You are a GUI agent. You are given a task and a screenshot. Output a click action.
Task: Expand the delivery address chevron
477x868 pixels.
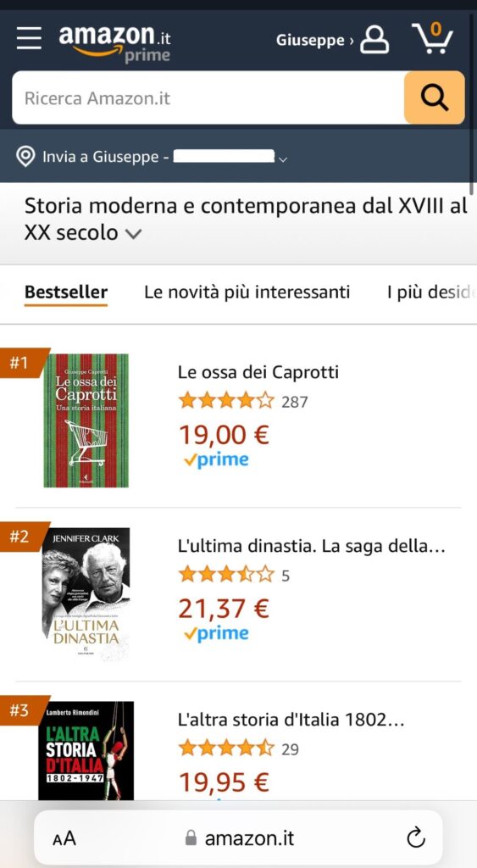[x=283, y=159]
